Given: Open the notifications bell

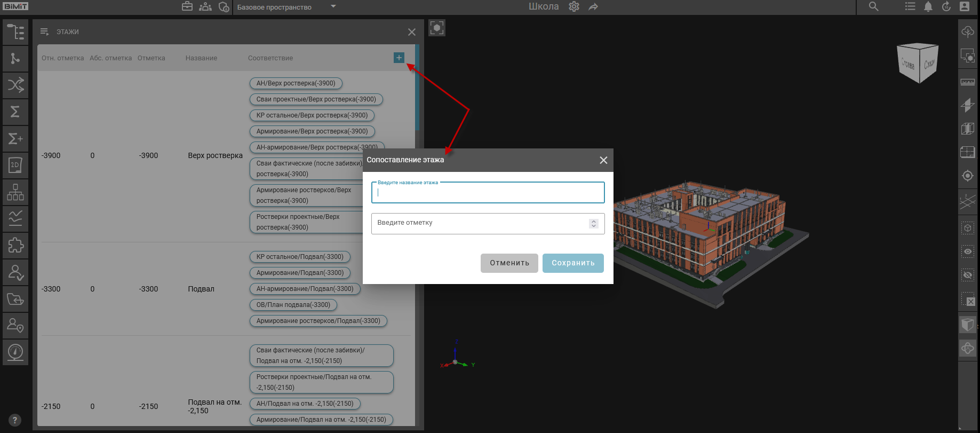Looking at the screenshot, I should (928, 7).
